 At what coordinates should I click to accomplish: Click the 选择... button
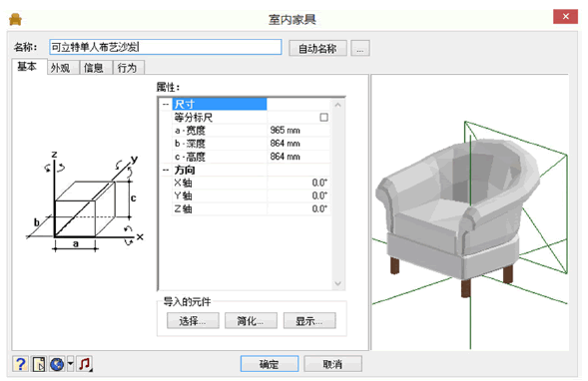point(193,321)
